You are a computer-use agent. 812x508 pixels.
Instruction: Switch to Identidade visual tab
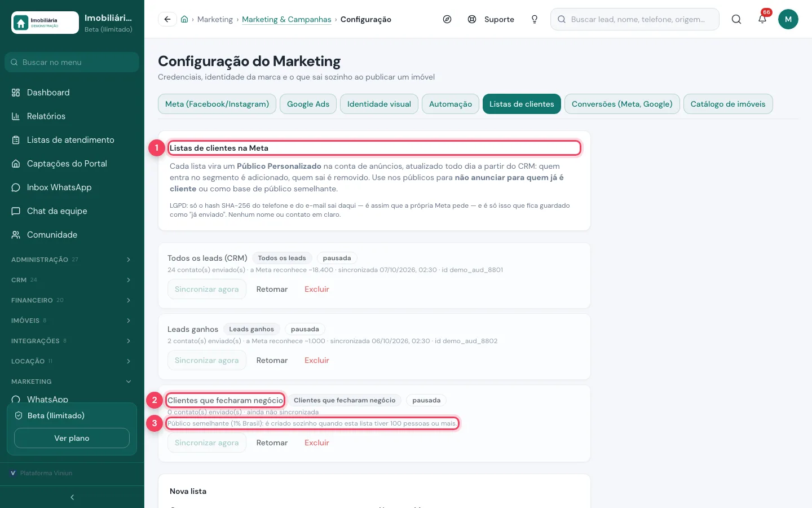379,104
